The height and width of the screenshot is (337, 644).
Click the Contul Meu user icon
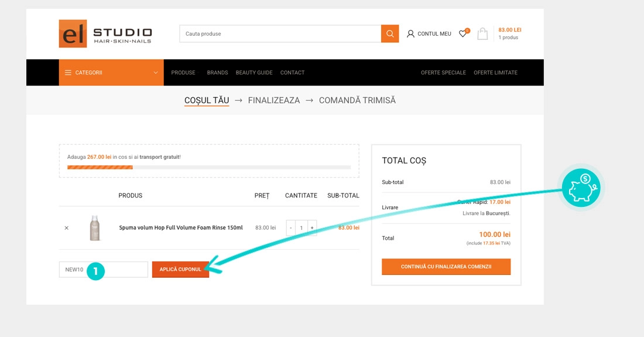pyautogui.click(x=410, y=34)
